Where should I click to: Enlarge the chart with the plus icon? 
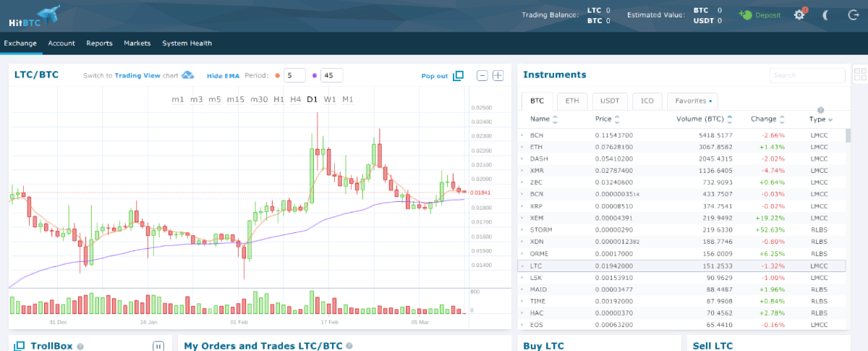(498, 75)
